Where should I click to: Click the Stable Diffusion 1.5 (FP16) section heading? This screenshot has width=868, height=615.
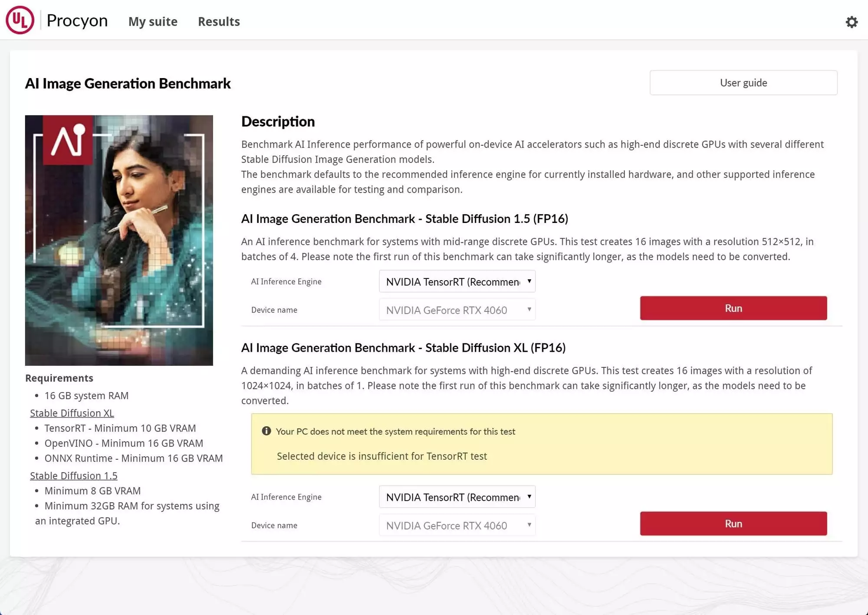(404, 219)
